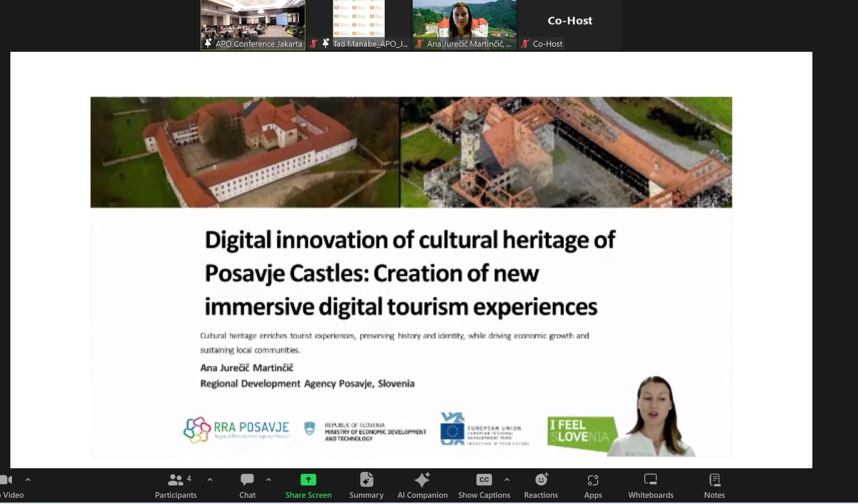Select Ana Jurečič Martinčič's video thumbnail
This screenshot has height=504, width=858.
(x=465, y=24)
